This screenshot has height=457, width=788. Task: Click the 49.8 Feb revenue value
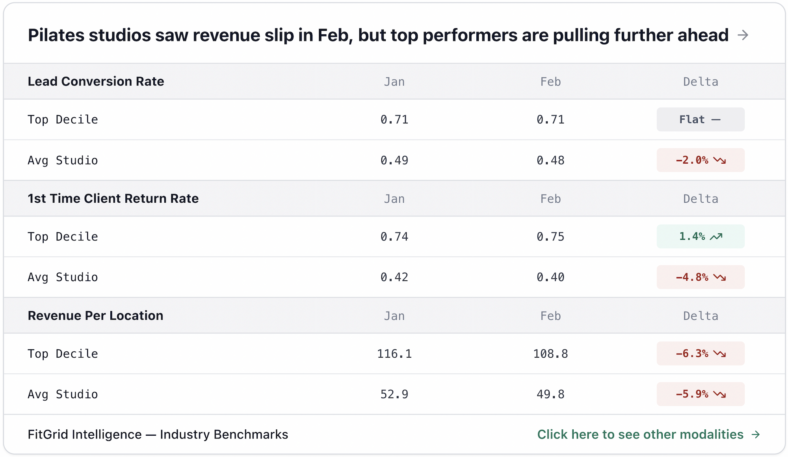coord(550,394)
